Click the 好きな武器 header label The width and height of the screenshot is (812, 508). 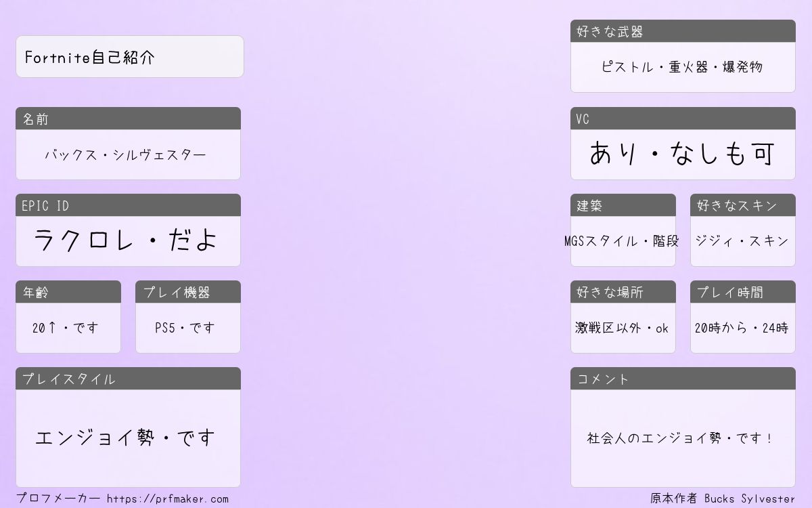610,32
